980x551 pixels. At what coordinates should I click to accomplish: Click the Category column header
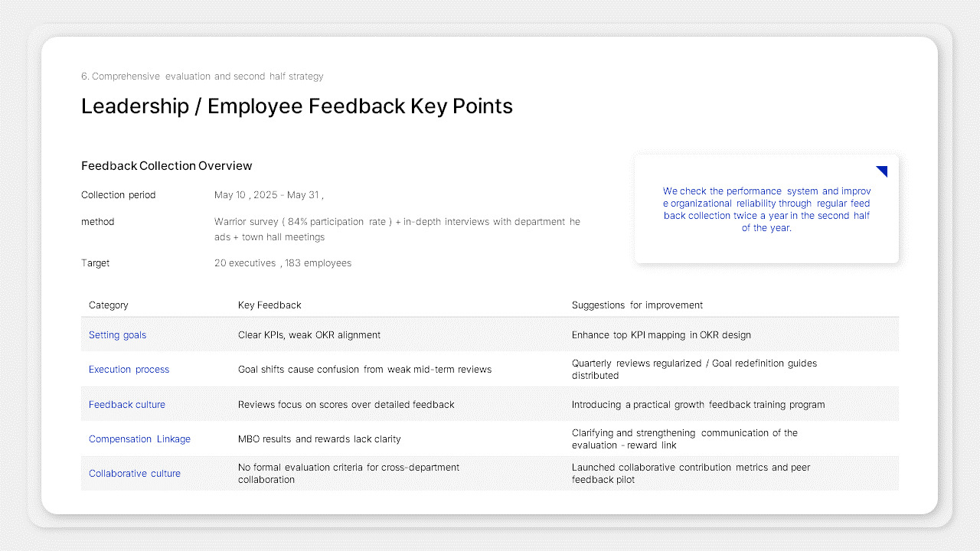(x=108, y=305)
